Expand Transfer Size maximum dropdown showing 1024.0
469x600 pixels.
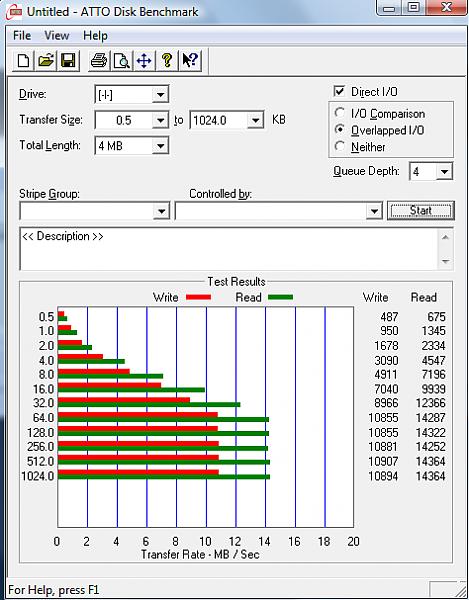coord(255,121)
